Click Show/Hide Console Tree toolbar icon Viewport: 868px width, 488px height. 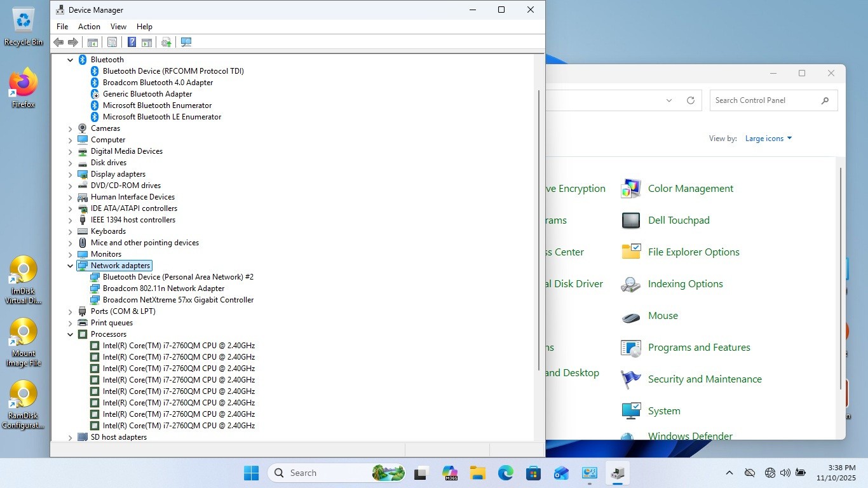pyautogui.click(x=93, y=42)
